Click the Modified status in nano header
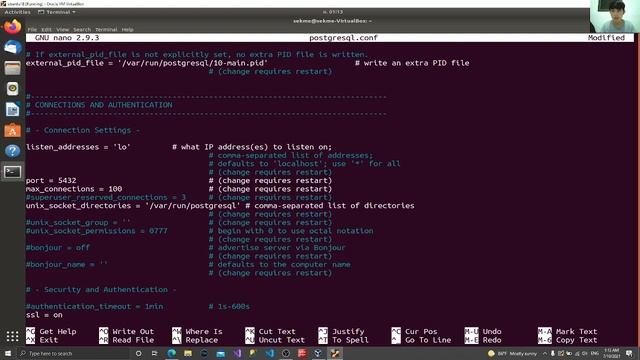 [x=606, y=38]
